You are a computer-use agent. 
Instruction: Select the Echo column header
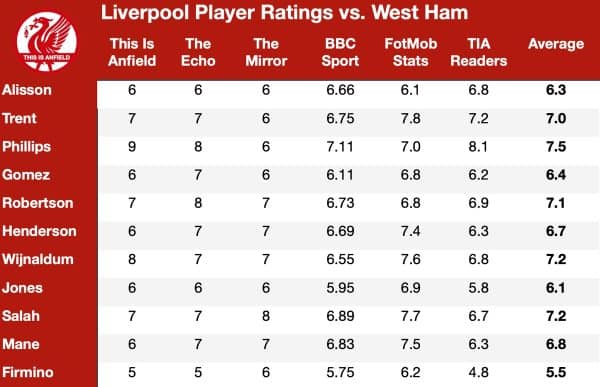click(x=198, y=52)
